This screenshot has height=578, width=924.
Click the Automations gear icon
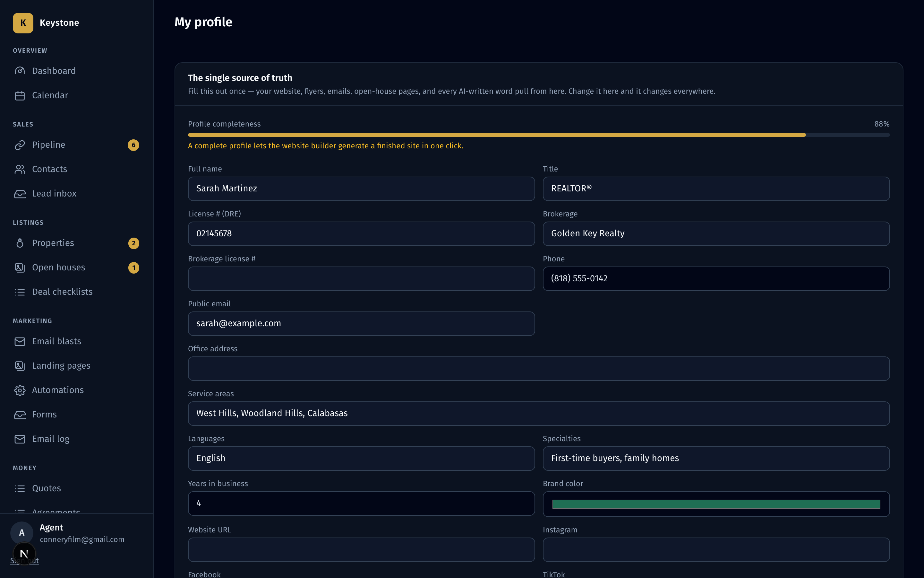click(20, 390)
